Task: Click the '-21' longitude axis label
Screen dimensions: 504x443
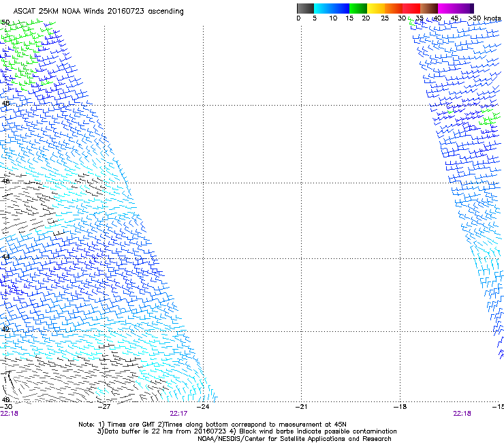Action: pos(301,407)
